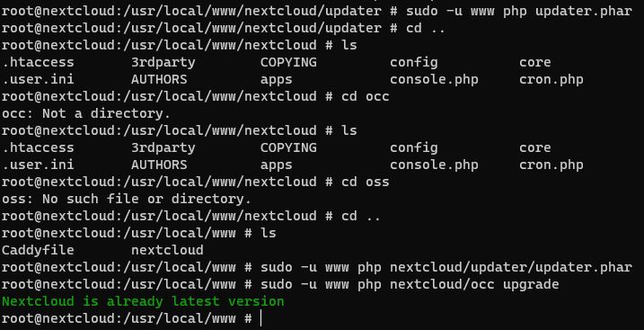Click the 'cd occ' command text
The width and height of the screenshot is (644, 330).
[366, 96]
